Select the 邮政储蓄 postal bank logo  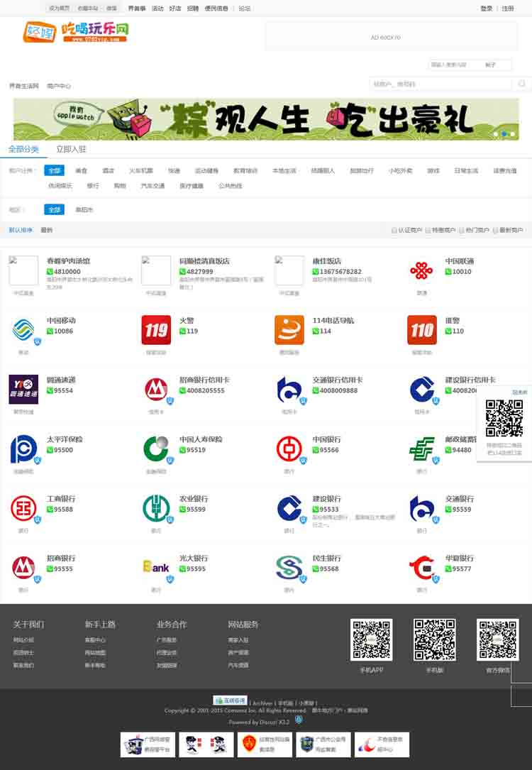[421, 449]
